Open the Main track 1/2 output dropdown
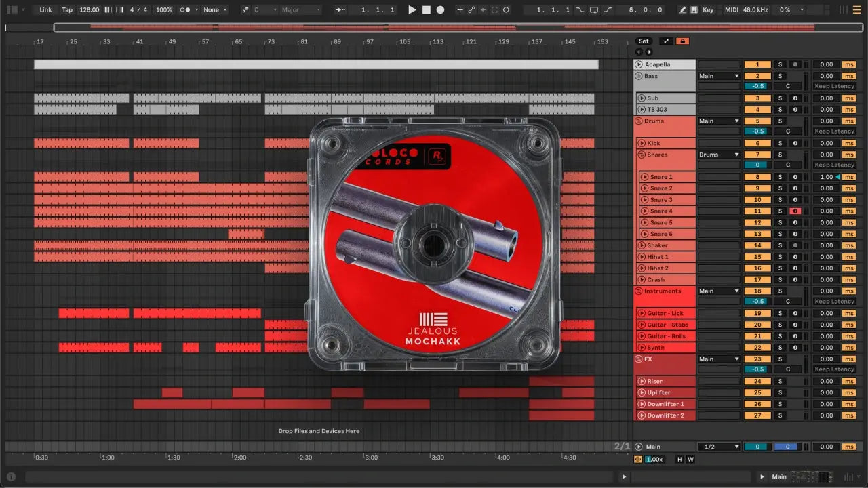868x488 pixels. click(x=718, y=447)
